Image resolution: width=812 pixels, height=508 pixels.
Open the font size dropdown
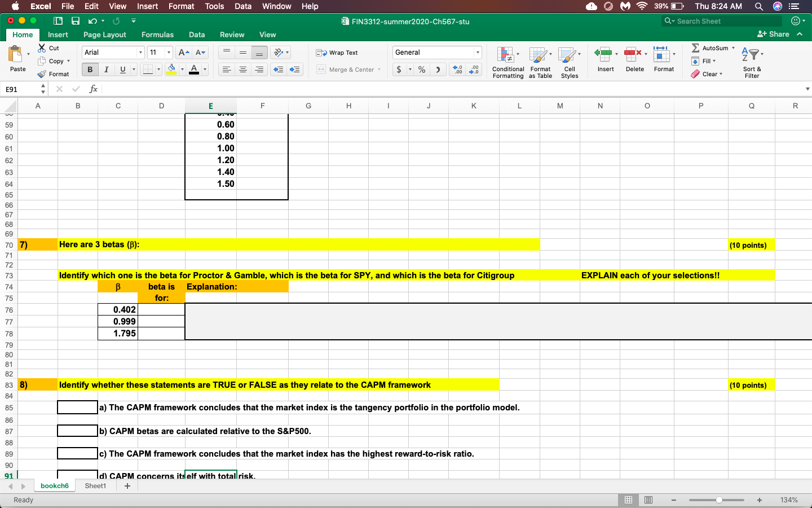[x=169, y=52]
